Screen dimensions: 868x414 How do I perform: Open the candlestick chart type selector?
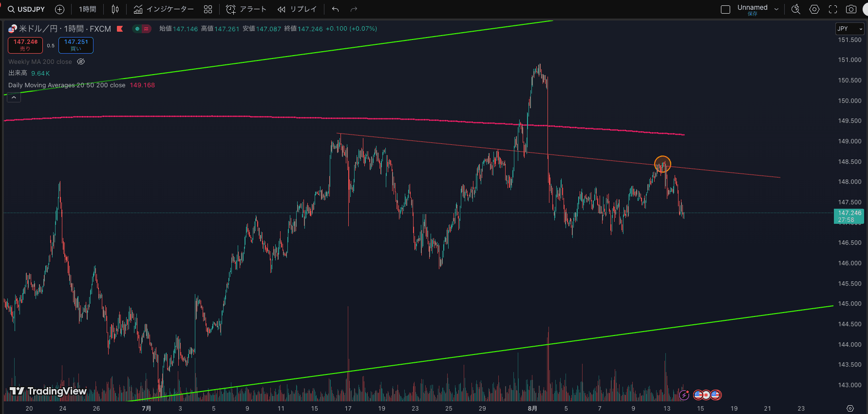tap(115, 9)
